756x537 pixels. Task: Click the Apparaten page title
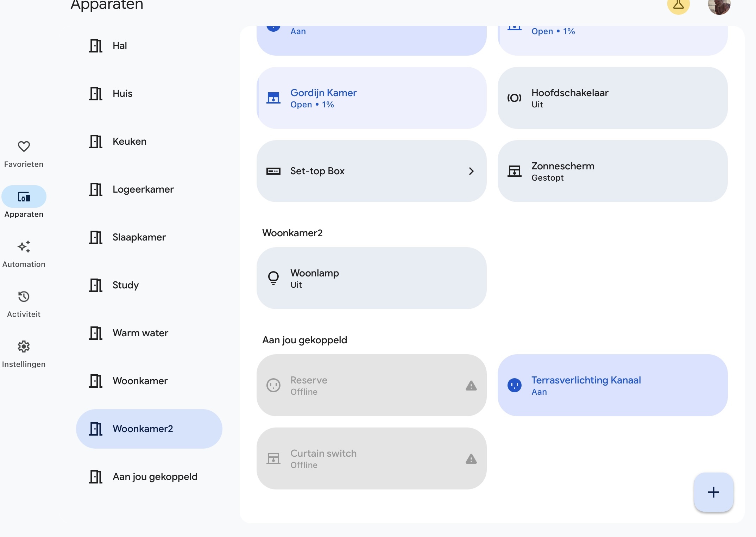pyautogui.click(x=107, y=5)
